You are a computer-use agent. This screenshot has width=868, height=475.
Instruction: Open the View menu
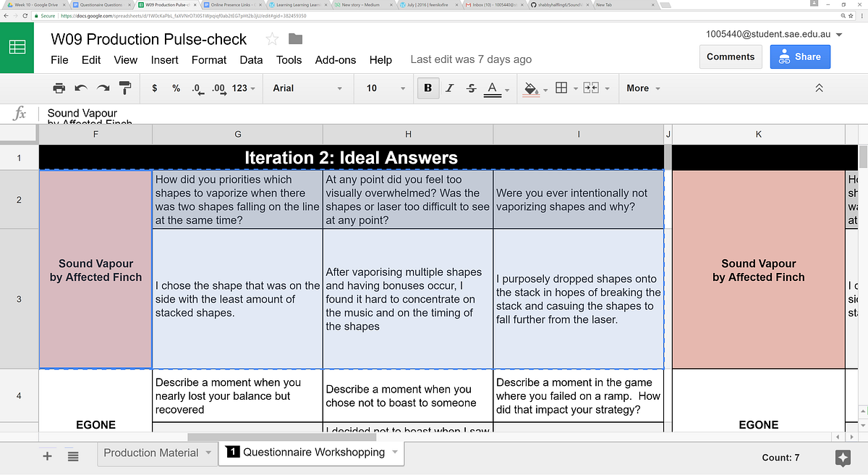click(126, 60)
